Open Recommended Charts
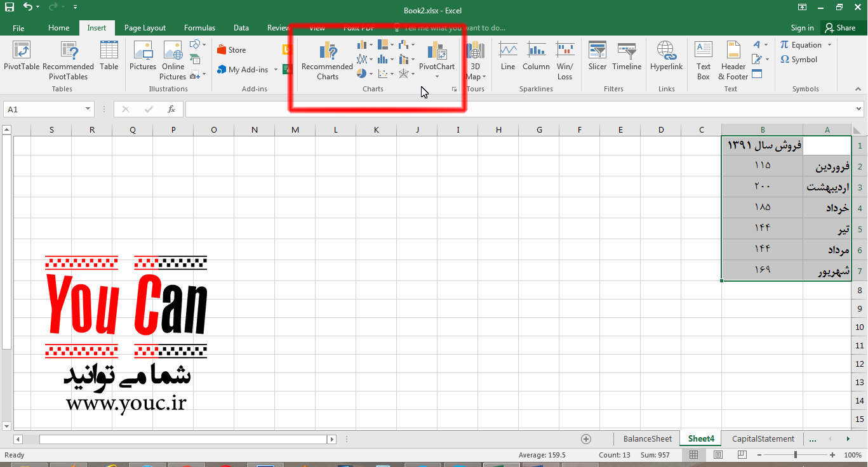This screenshot has height=467, width=868. [x=328, y=61]
